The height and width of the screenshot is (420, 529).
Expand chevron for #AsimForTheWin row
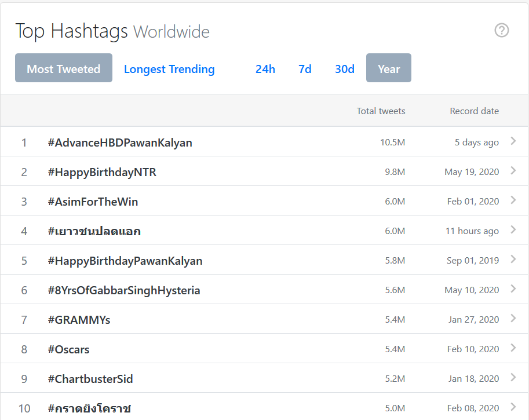point(513,200)
